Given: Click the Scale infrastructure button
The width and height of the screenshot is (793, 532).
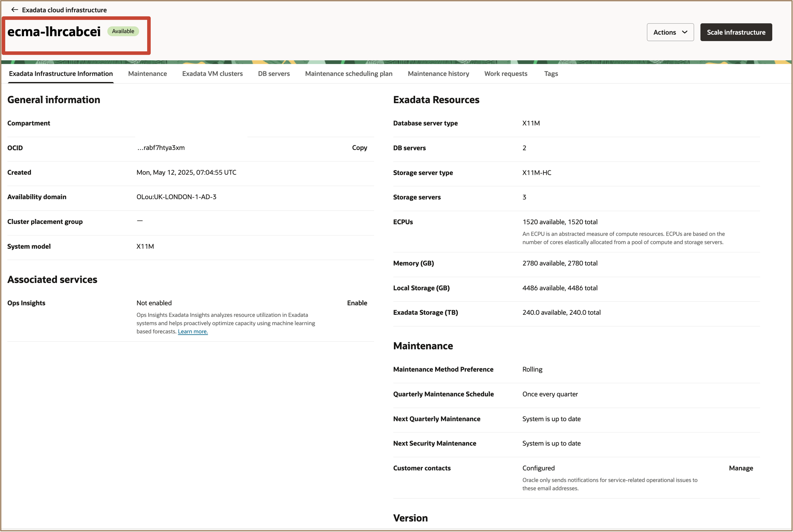Looking at the screenshot, I should coord(736,32).
